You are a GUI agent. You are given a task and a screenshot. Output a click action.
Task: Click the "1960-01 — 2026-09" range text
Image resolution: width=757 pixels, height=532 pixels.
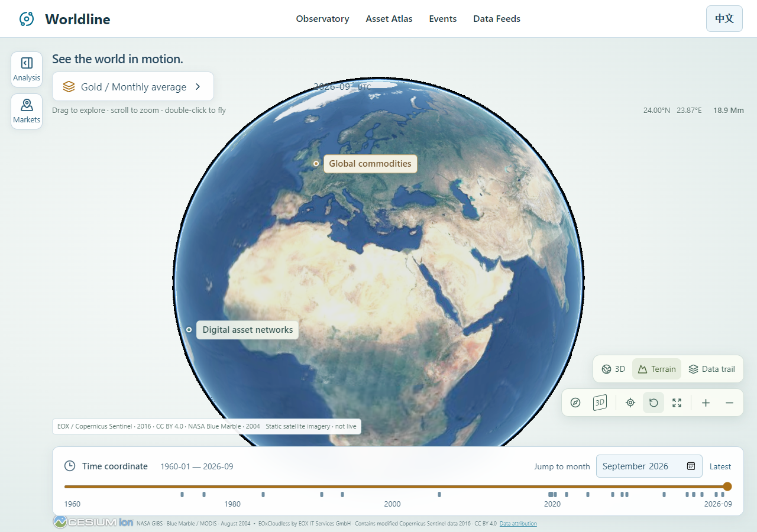tap(197, 466)
